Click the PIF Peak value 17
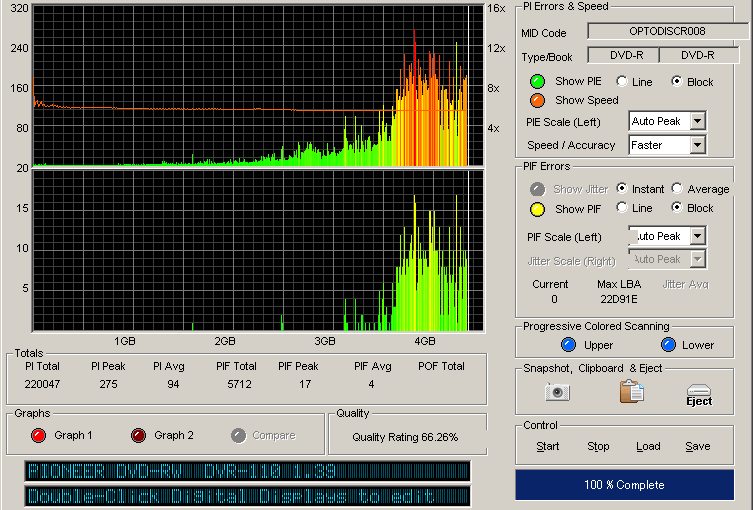 (x=305, y=384)
